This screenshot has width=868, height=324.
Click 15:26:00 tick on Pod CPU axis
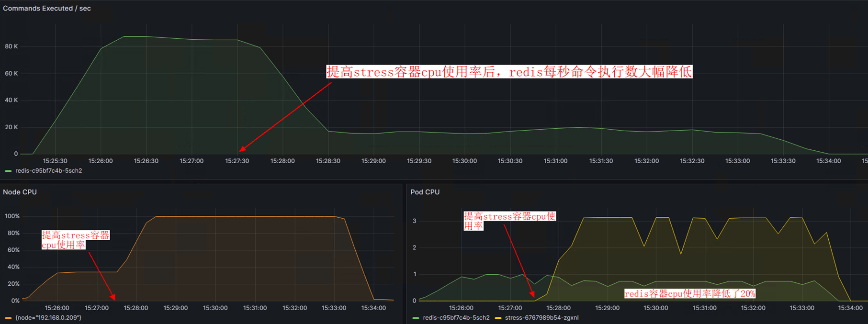pyautogui.click(x=461, y=308)
